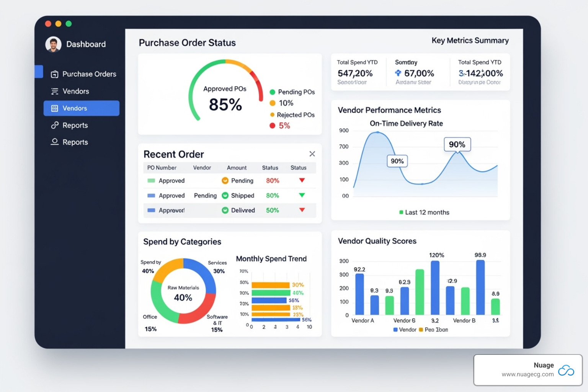Click the list icon beside first Vendors
The width and height of the screenshot is (588, 392).
click(x=55, y=91)
